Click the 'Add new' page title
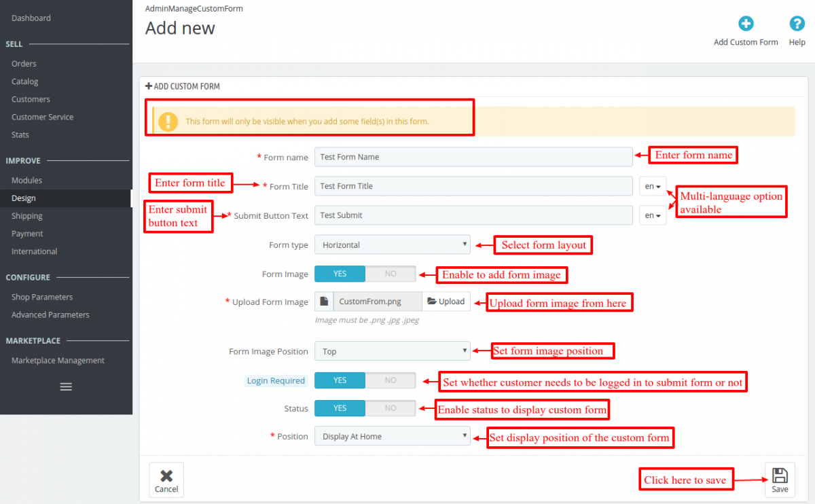Image resolution: width=815 pixels, height=504 pixels. [x=180, y=29]
